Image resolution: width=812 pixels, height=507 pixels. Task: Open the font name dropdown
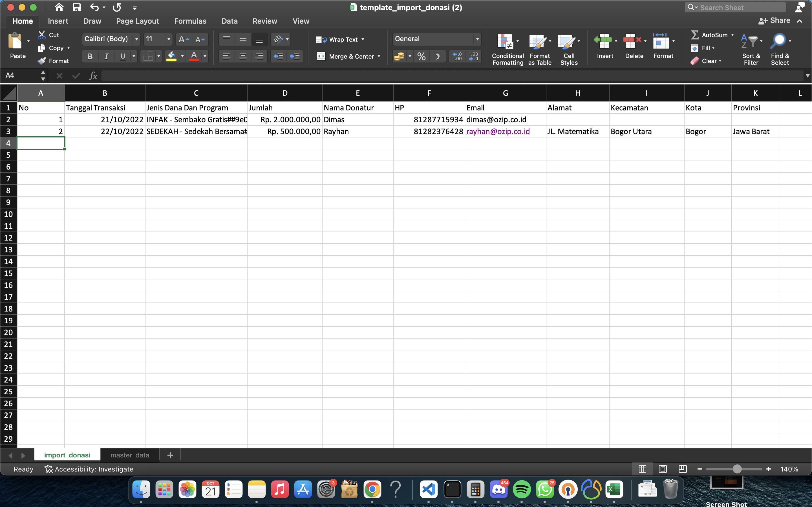[136, 39]
